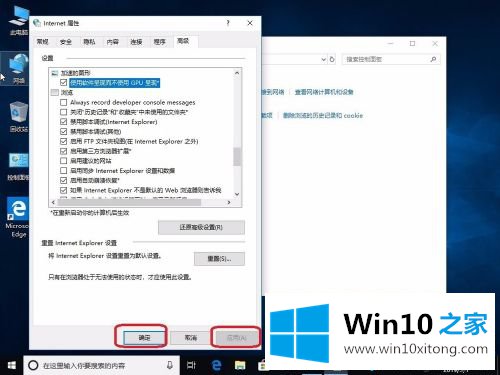Image resolution: width=500 pixels, height=375 pixels.
Task: Click the 应用(A) button
Action: click(236, 338)
